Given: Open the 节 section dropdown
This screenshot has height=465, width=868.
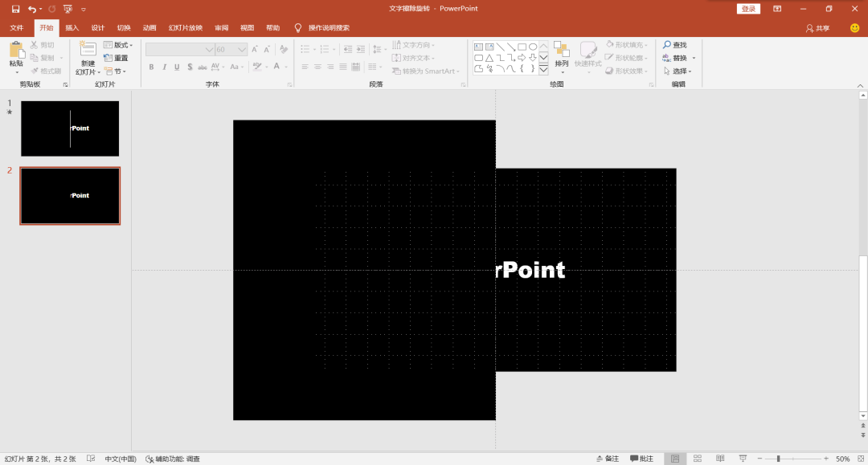Looking at the screenshot, I should click(x=115, y=71).
